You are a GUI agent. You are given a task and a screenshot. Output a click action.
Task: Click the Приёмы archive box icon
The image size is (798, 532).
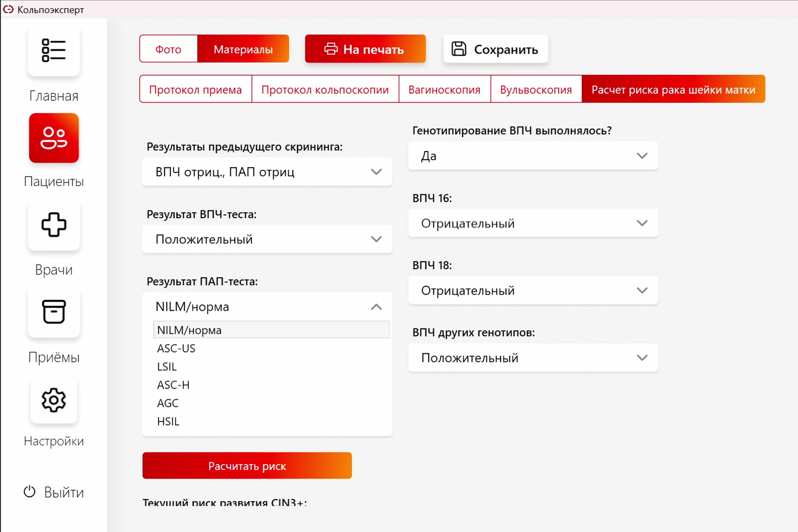54,312
